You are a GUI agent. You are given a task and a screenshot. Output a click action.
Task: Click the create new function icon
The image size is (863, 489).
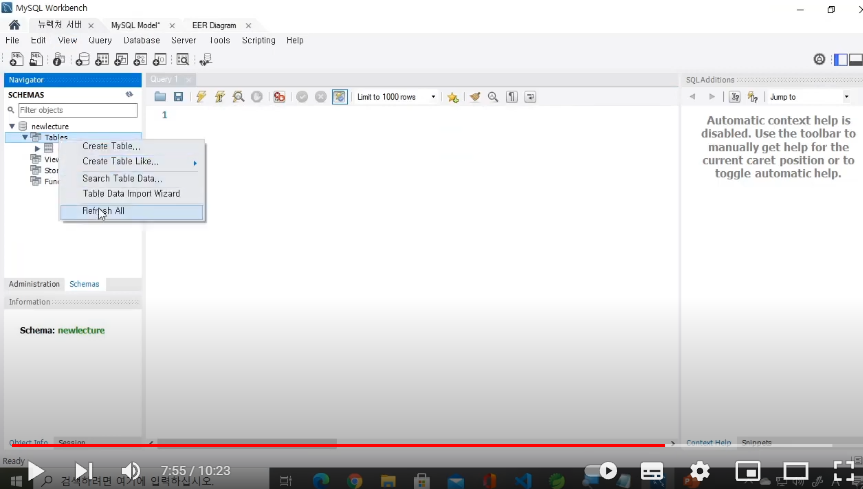[x=160, y=59]
